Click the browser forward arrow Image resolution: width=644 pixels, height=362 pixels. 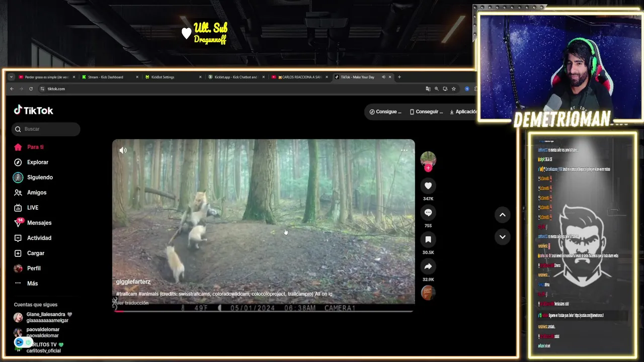pos(21,89)
